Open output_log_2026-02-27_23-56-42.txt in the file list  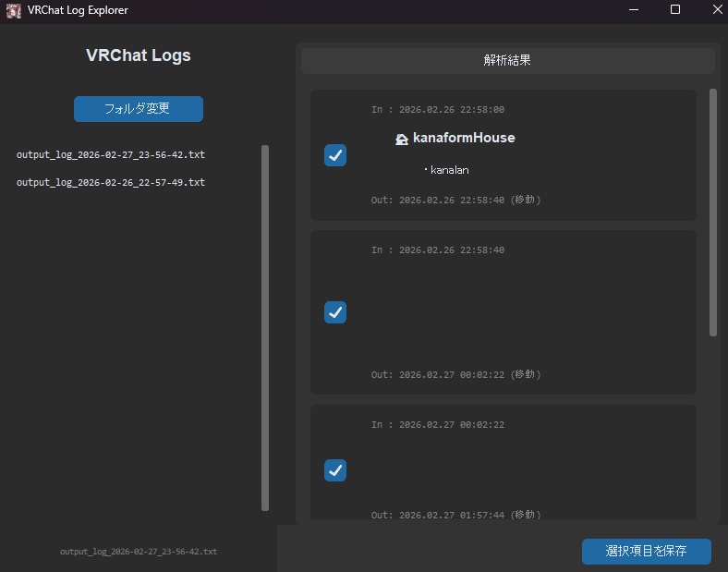click(x=111, y=154)
